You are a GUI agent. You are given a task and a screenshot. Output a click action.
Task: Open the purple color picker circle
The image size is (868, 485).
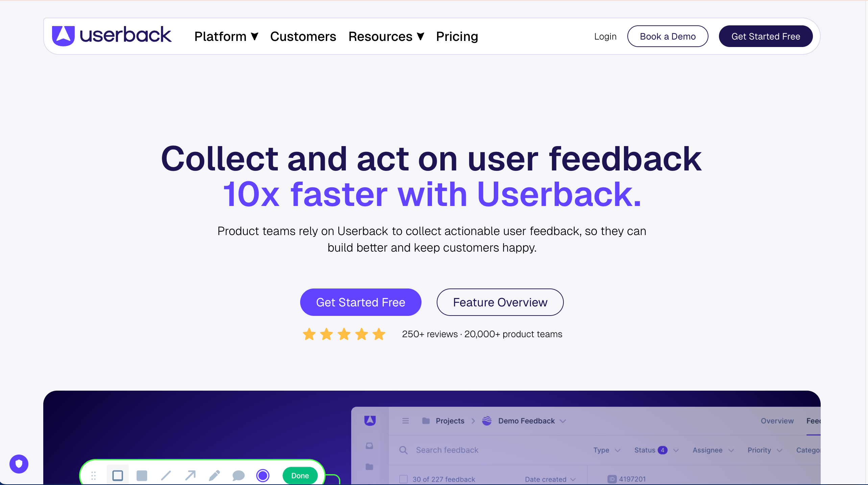(x=263, y=475)
